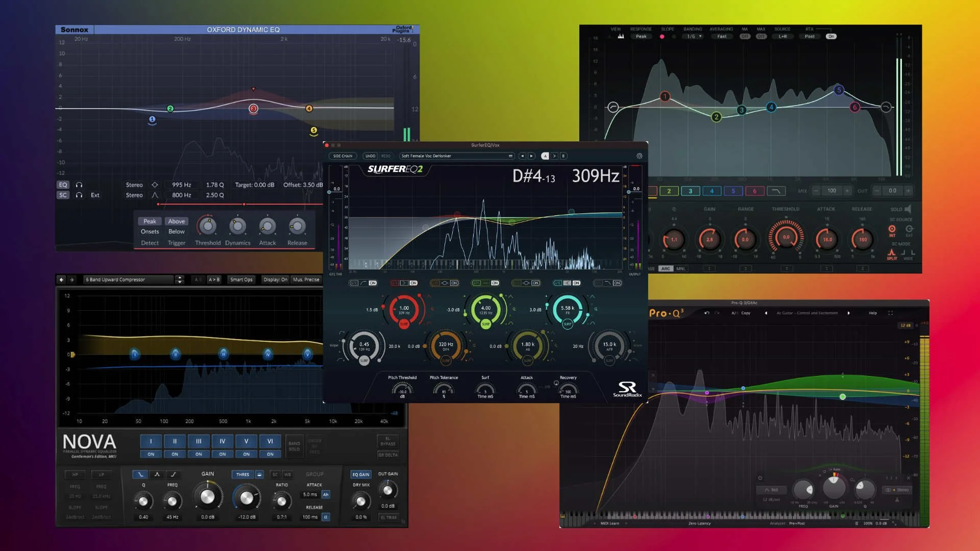Click NOVA GAIN knob

pyautogui.click(x=208, y=496)
